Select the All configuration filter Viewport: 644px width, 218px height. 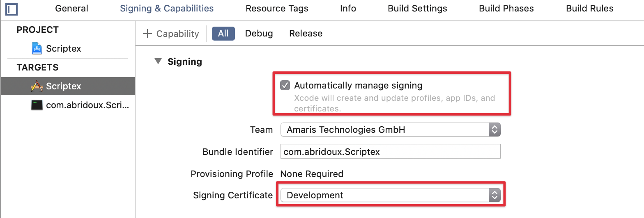(223, 34)
